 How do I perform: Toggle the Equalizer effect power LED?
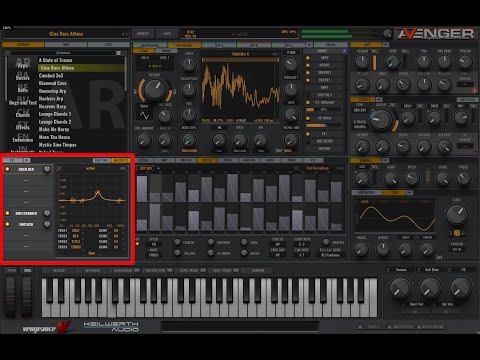7,169
